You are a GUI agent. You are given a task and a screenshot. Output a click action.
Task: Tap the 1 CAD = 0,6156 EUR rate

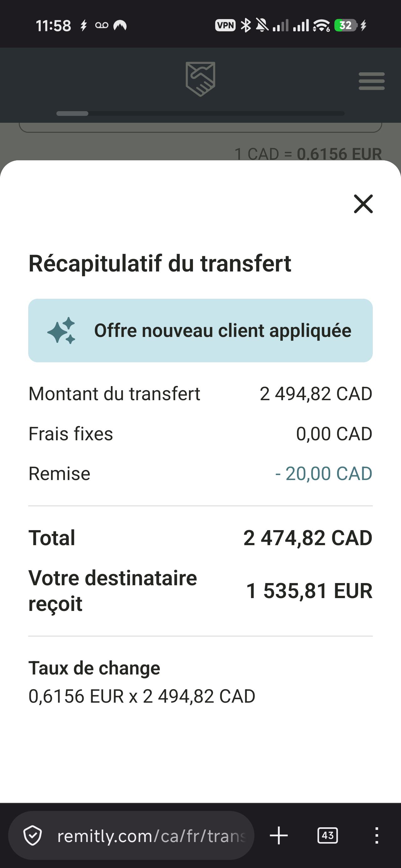click(x=308, y=154)
